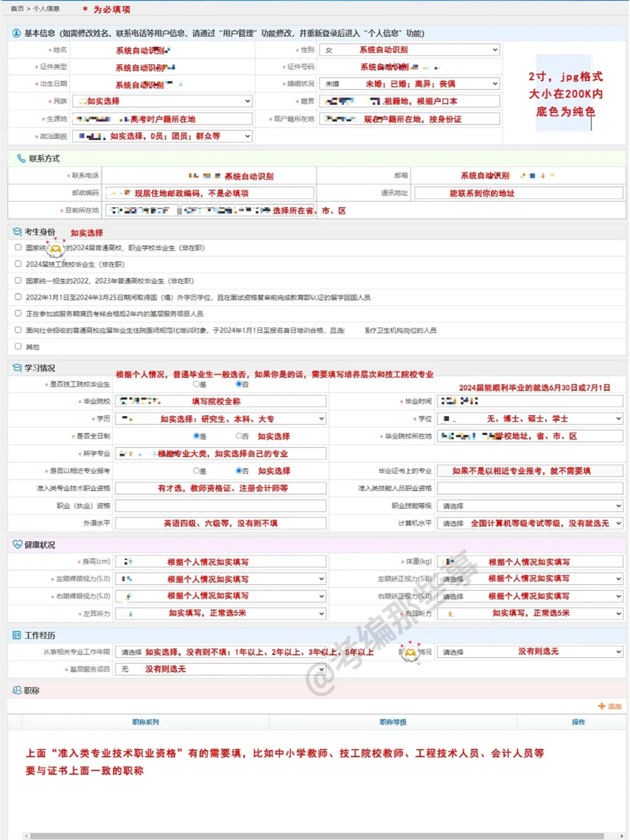This screenshot has height=840, width=630.
Task: Select 否 for 是否技工院校毕业生
Action: point(239,384)
